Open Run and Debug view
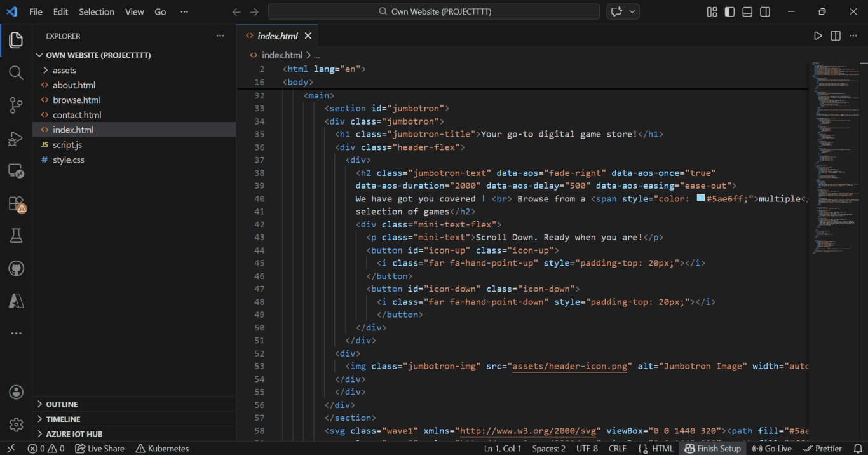This screenshot has height=455, width=868. click(16, 139)
